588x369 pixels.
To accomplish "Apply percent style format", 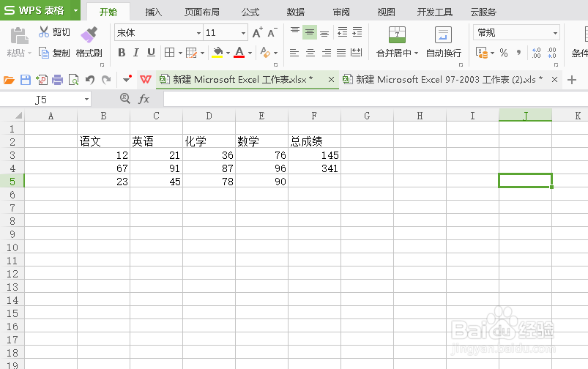I will point(504,53).
